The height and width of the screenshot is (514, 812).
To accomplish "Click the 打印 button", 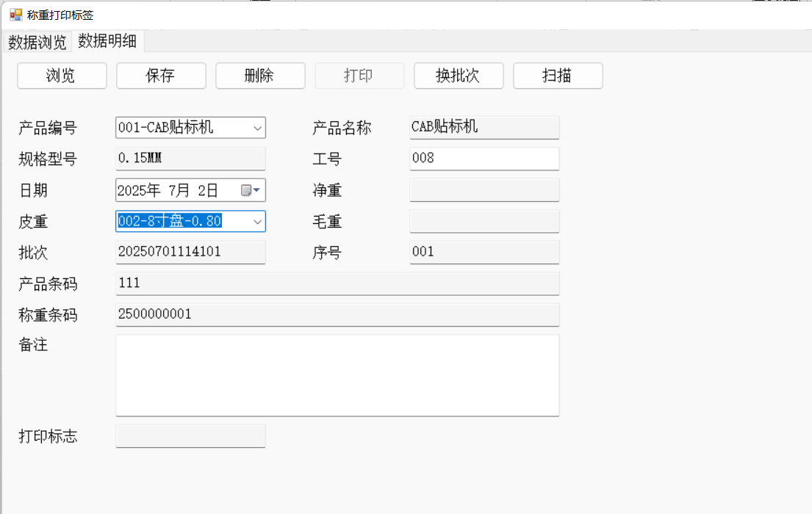I will pos(359,76).
